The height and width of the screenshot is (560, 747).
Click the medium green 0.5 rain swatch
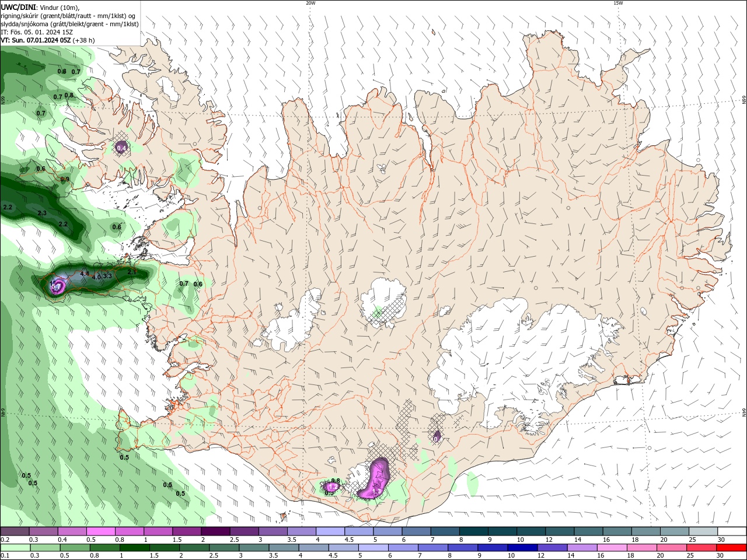(75, 548)
